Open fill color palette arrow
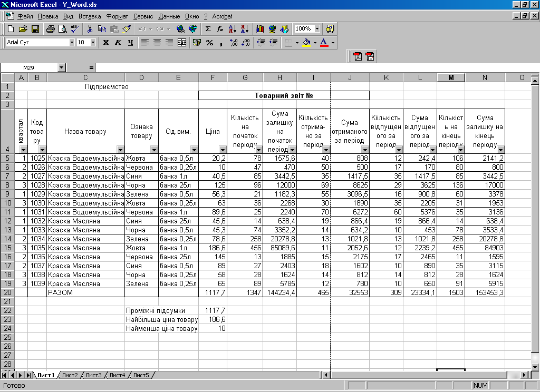This screenshot has height=392, width=540. 315,43
